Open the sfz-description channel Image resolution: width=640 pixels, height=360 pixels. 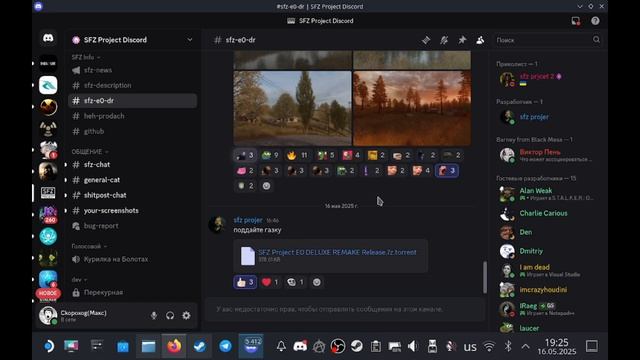[x=133, y=85]
